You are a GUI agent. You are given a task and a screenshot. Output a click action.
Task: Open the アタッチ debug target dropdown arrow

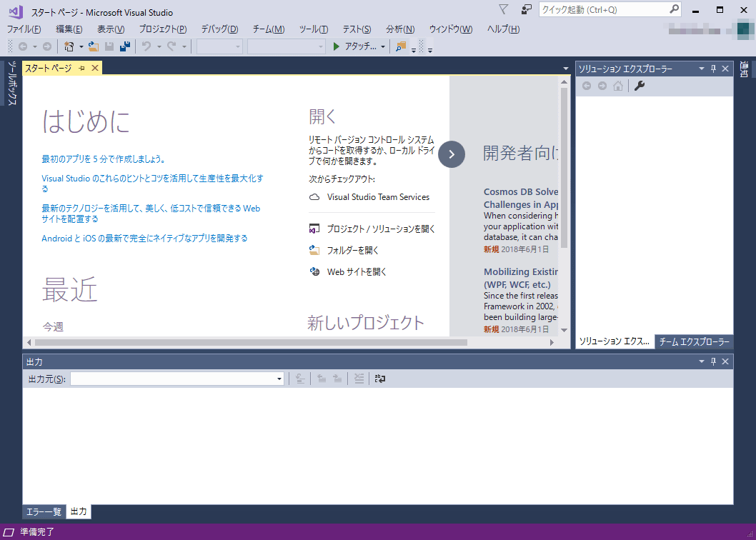click(383, 46)
